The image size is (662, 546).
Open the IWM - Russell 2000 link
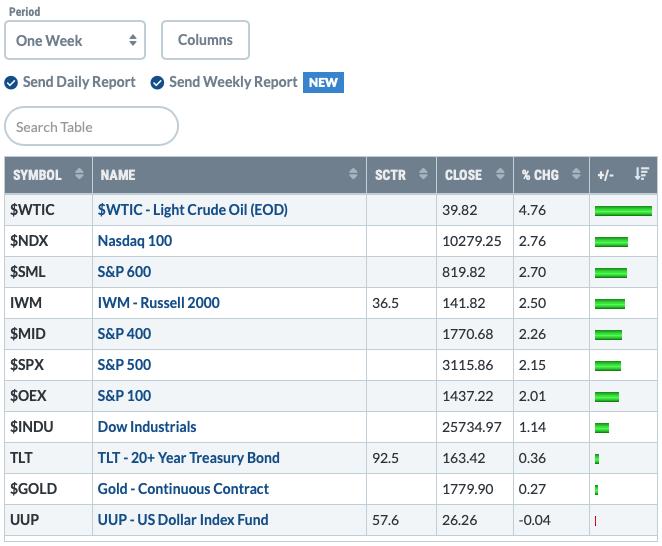pos(158,303)
